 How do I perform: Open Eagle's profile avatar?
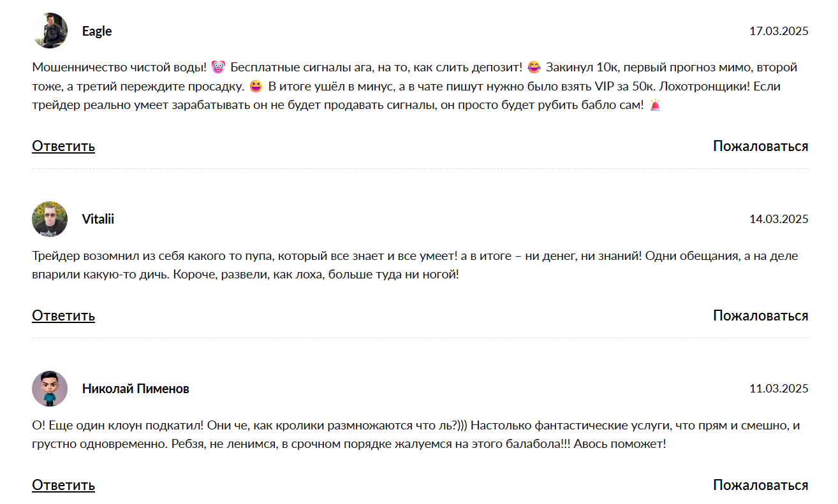(x=50, y=31)
